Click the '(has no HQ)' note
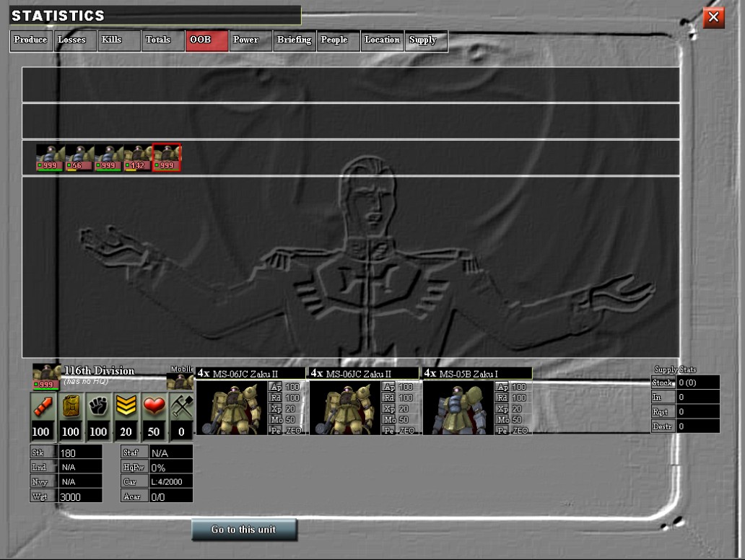Viewport: 745px width, 560px height. pos(86,382)
